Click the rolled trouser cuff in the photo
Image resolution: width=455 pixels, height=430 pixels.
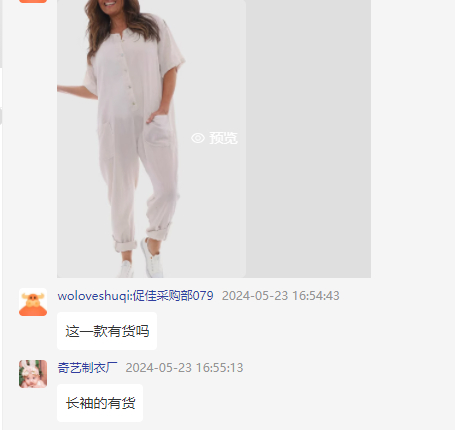125,244
